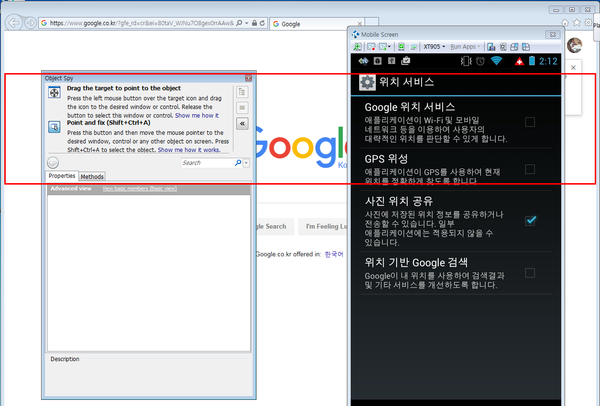Open the Show me how it works link
Image resolution: width=600 pixels, height=406 pixels.
[x=189, y=150]
